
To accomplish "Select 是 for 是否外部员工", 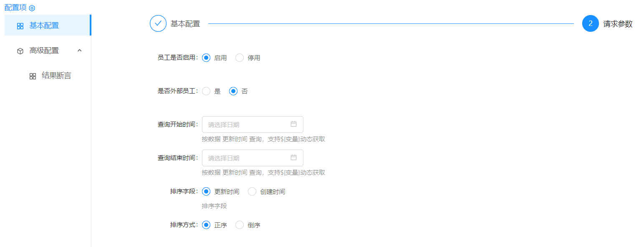I will (206, 91).
